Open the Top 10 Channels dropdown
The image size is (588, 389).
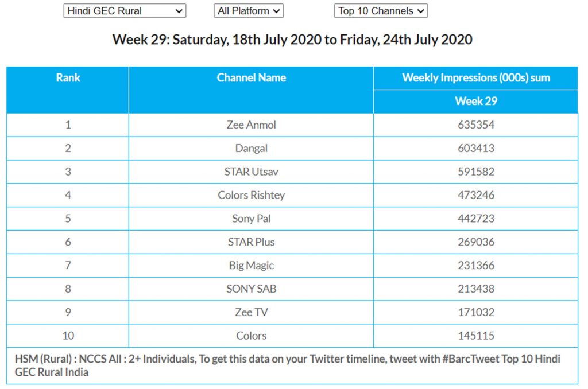click(381, 11)
